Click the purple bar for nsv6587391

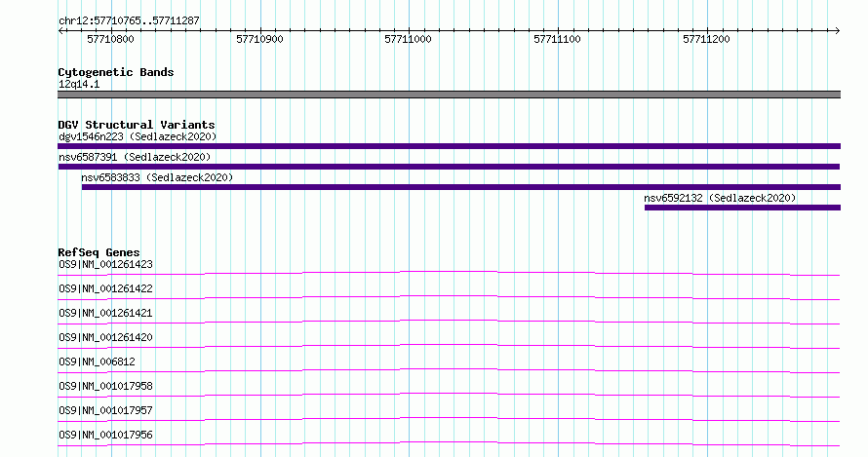click(x=449, y=167)
